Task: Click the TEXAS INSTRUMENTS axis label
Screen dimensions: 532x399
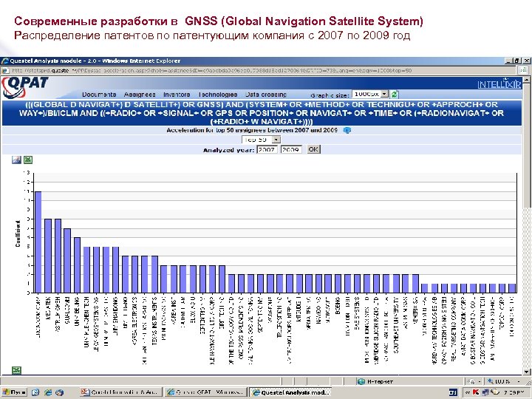Action: (x=154, y=321)
